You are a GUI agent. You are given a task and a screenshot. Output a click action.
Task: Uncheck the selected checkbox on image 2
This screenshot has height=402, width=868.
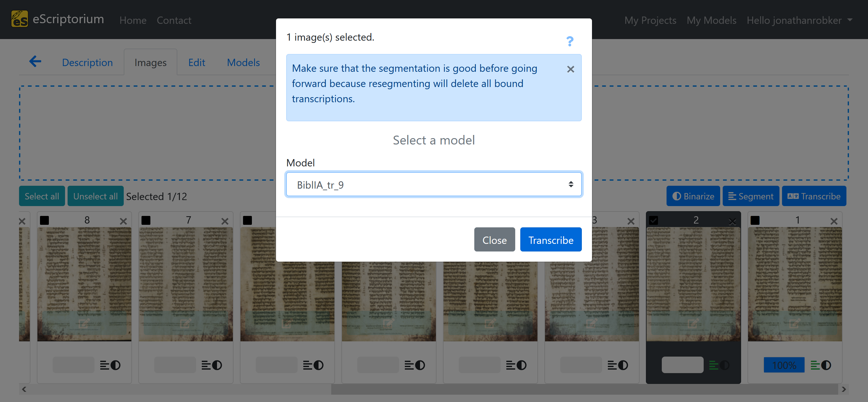coord(653,221)
